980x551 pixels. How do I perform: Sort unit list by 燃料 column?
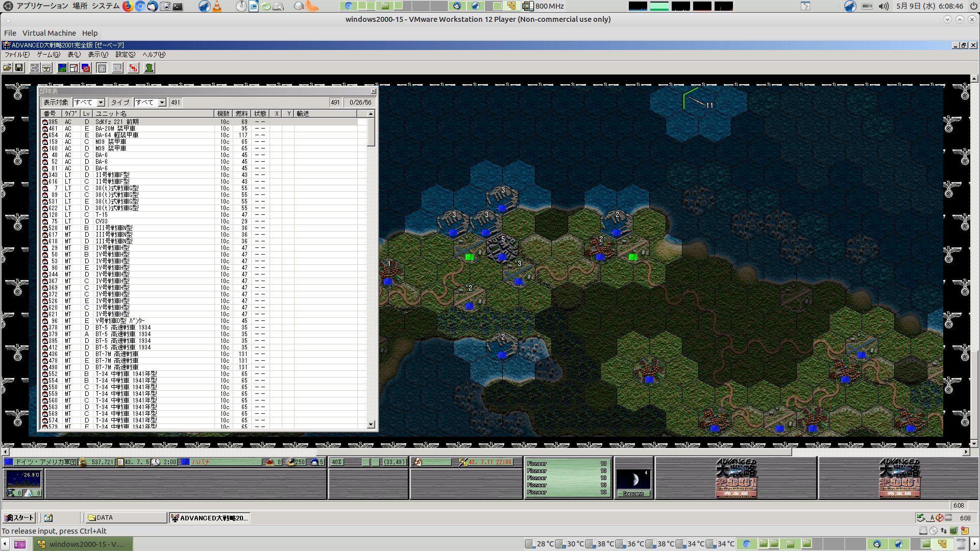[241, 114]
